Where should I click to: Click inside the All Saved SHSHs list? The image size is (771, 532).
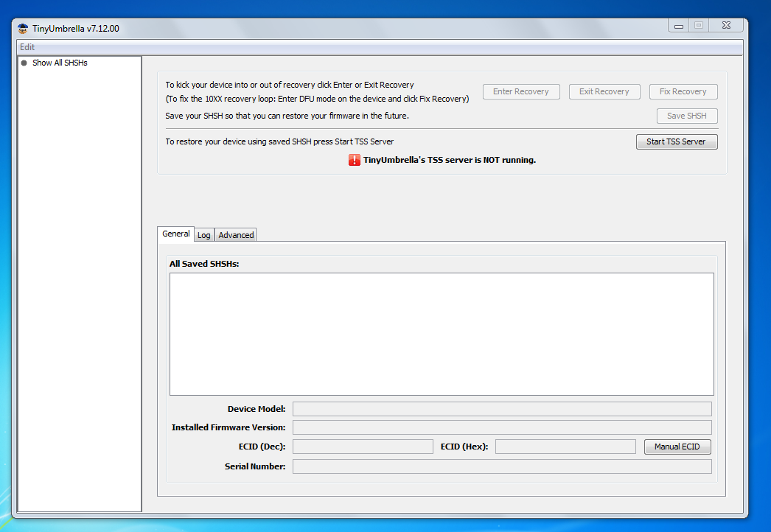442,335
